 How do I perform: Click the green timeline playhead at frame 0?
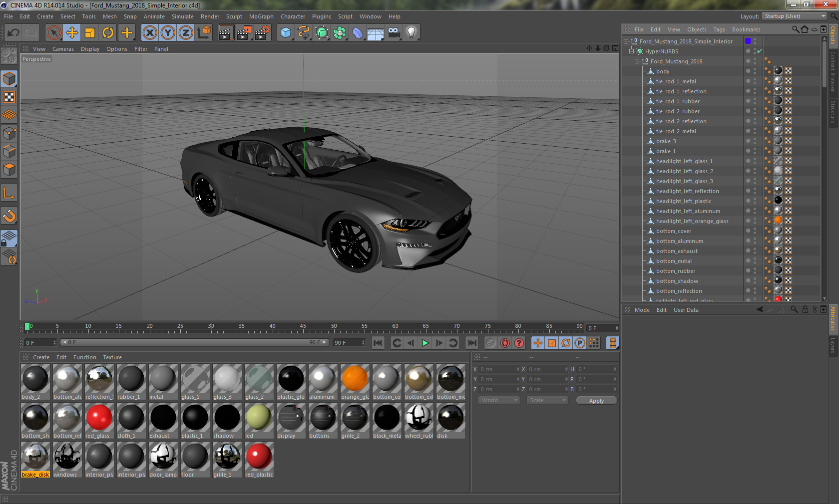coord(27,327)
